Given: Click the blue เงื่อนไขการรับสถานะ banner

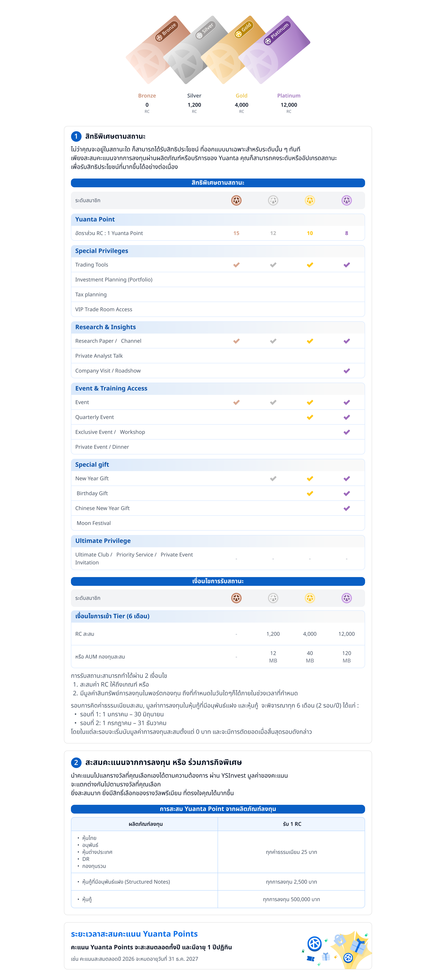Looking at the screenshot, I should tap(218, 581).
